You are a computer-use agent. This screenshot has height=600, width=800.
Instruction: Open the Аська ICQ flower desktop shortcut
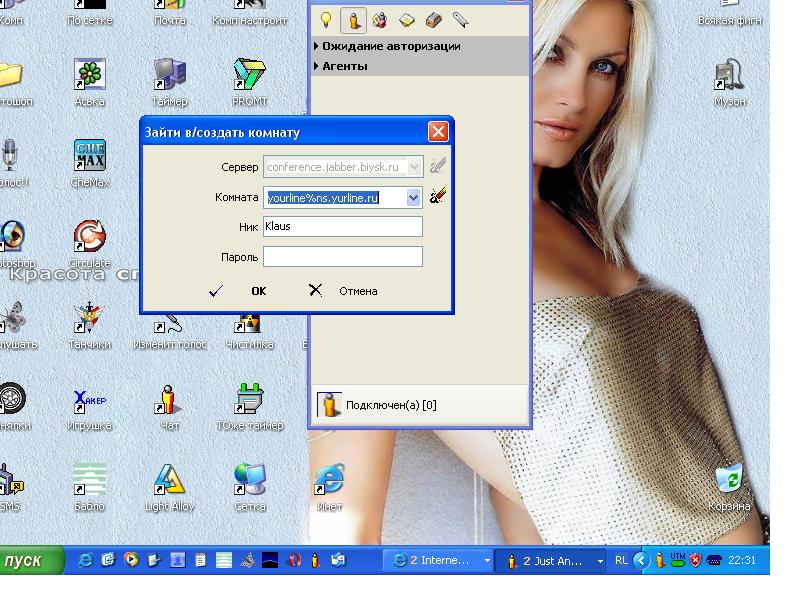click(90, 75)
